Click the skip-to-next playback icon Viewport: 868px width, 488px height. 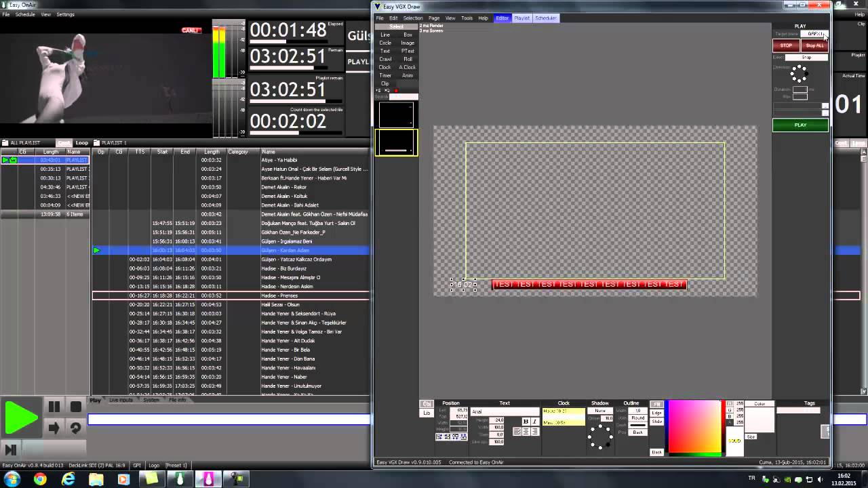tap(10, 449)
